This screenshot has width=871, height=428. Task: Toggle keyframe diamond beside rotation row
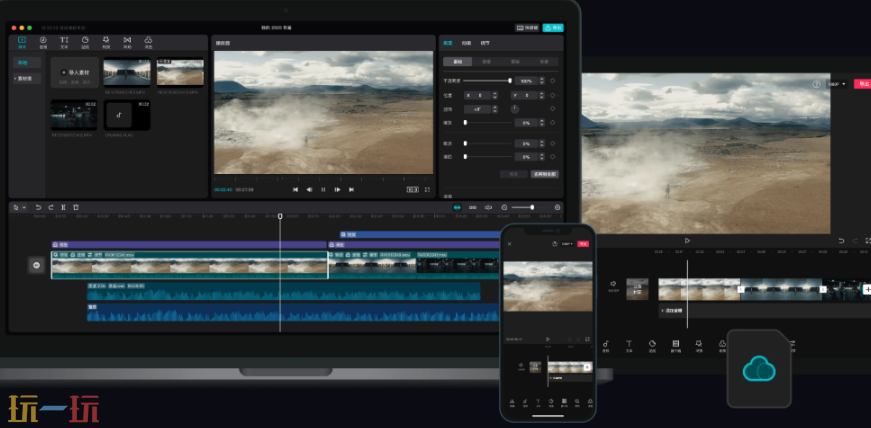552,109
